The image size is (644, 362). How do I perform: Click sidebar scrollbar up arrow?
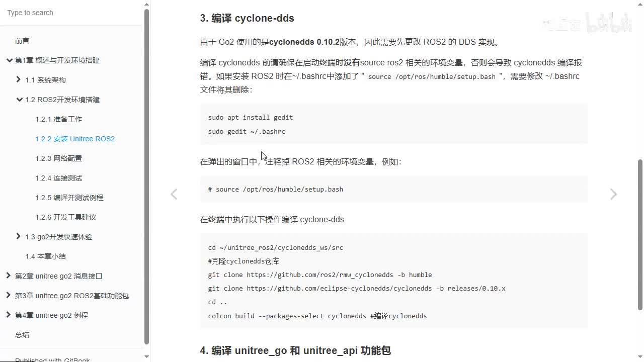146,4
